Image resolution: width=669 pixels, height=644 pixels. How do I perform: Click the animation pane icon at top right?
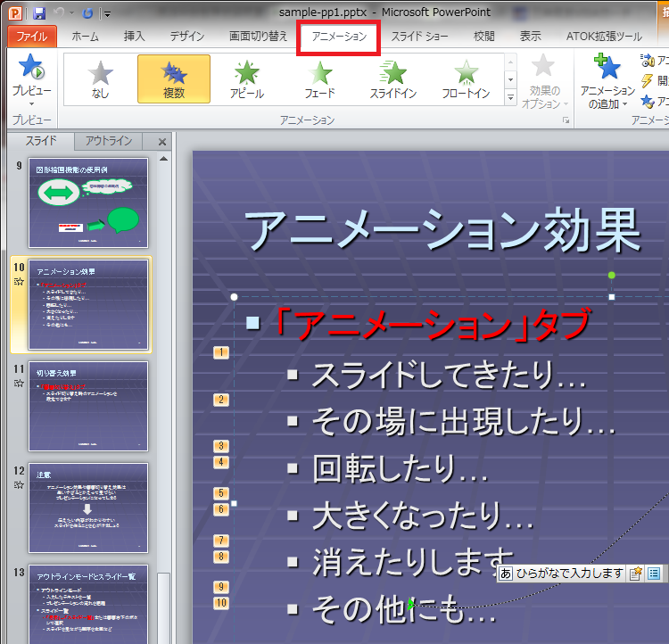click(648, 60)
